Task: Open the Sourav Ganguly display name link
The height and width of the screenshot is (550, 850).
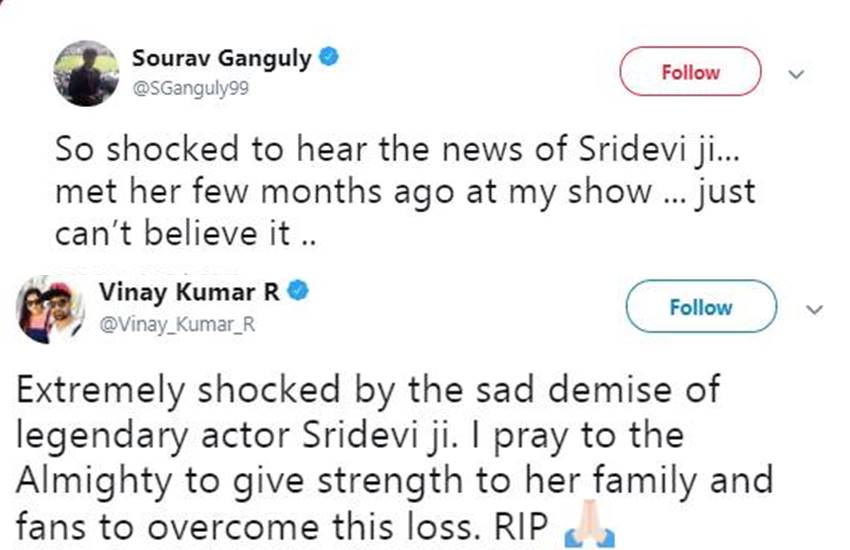Action: tap(222, 58)
